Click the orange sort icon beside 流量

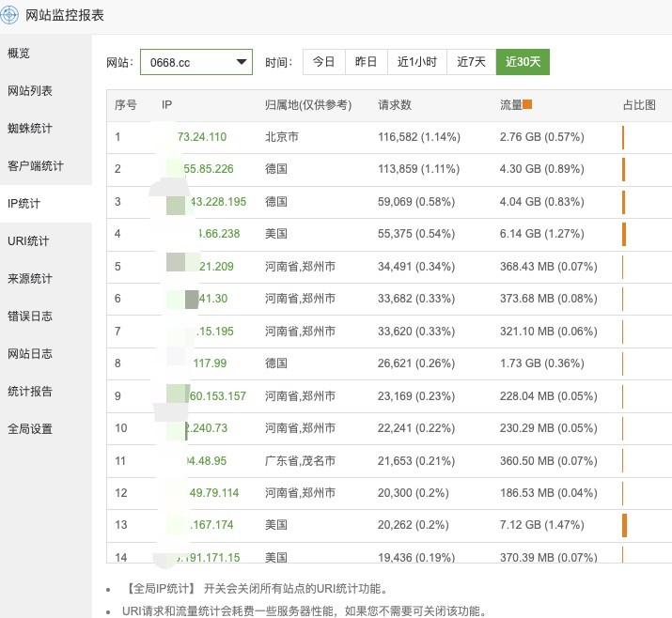(x=527, y=105)
